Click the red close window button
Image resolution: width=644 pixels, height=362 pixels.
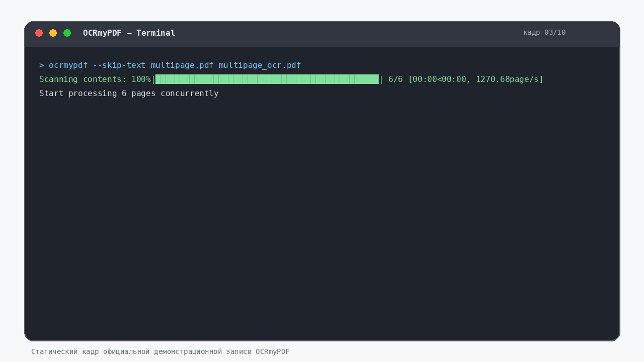click(39, 33)
